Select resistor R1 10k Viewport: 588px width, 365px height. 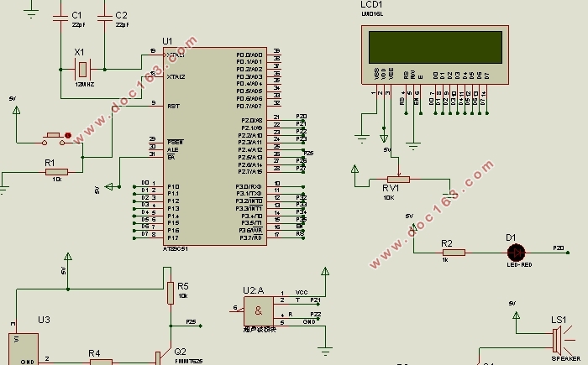56,172
